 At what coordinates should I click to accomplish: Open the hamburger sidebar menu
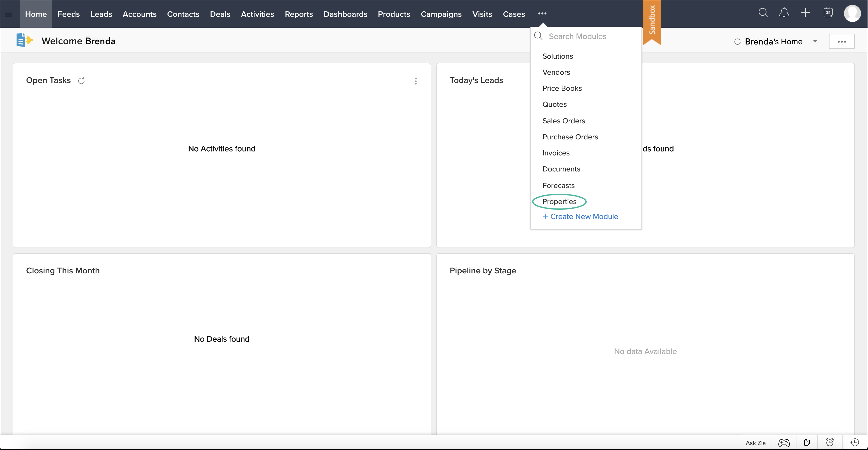9,14
